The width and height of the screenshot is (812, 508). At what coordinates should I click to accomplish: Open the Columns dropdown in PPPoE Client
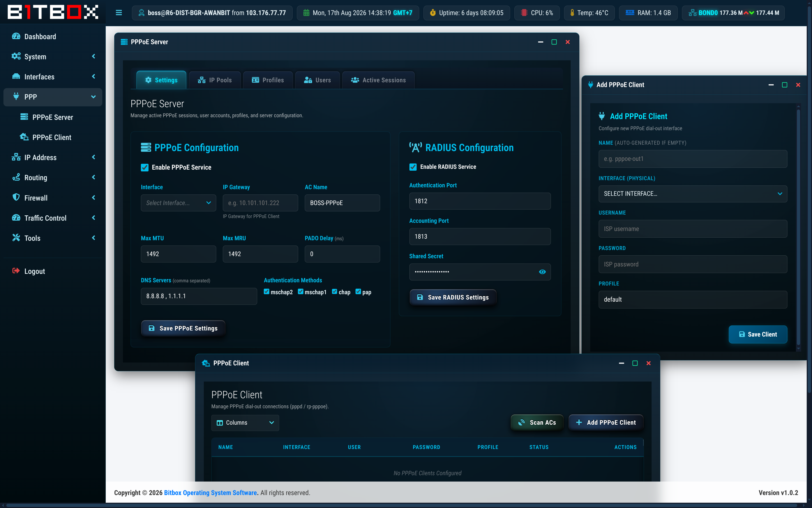[245, 423]
